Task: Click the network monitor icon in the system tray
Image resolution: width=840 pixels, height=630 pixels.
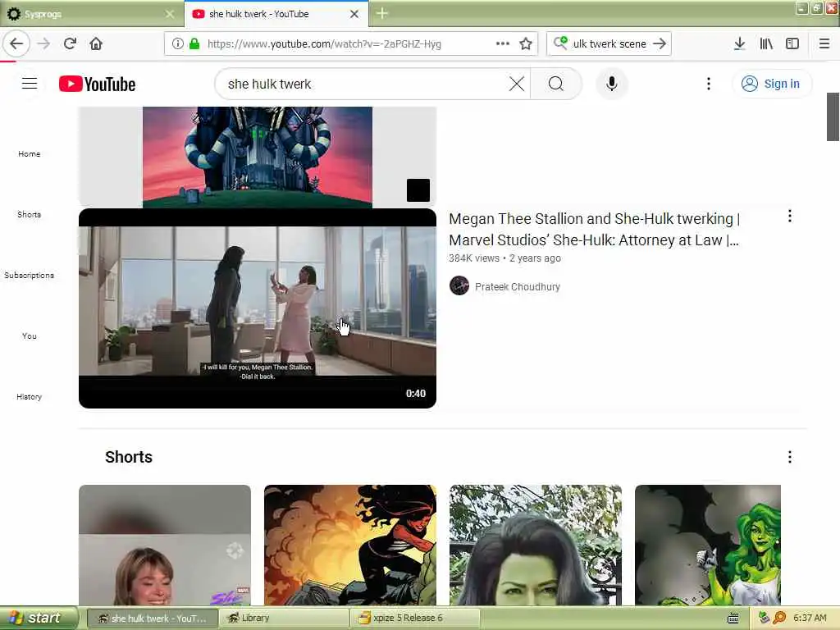Action: coord(765,618)
